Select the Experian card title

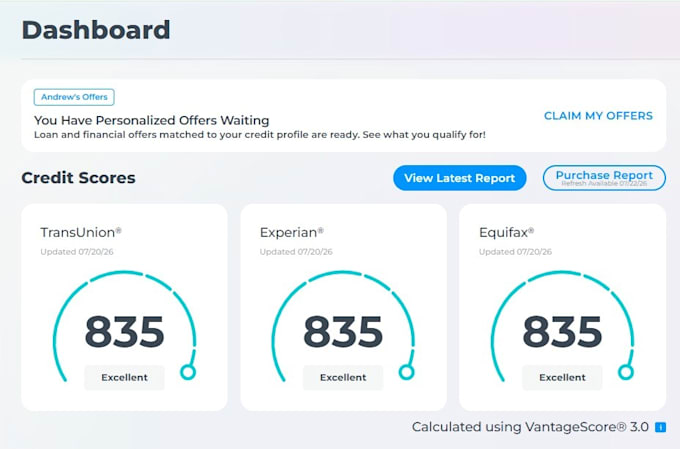[x=291, y=233]
